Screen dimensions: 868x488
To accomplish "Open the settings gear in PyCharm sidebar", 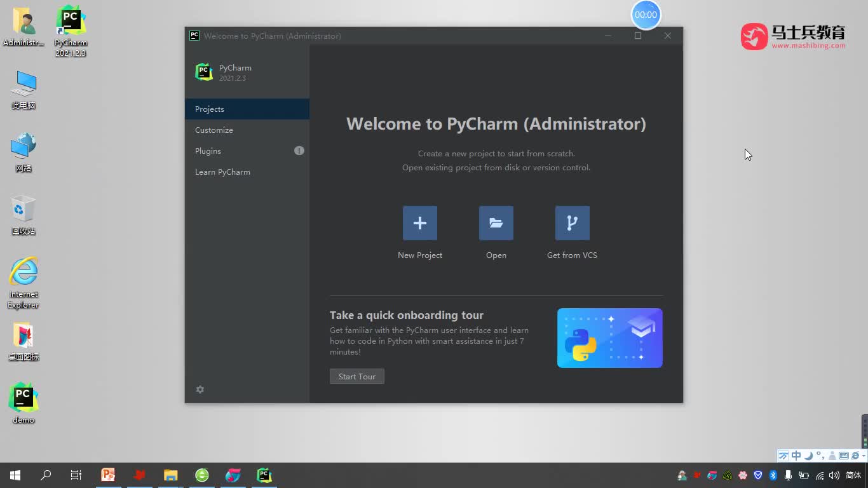I will coord(200,390).
